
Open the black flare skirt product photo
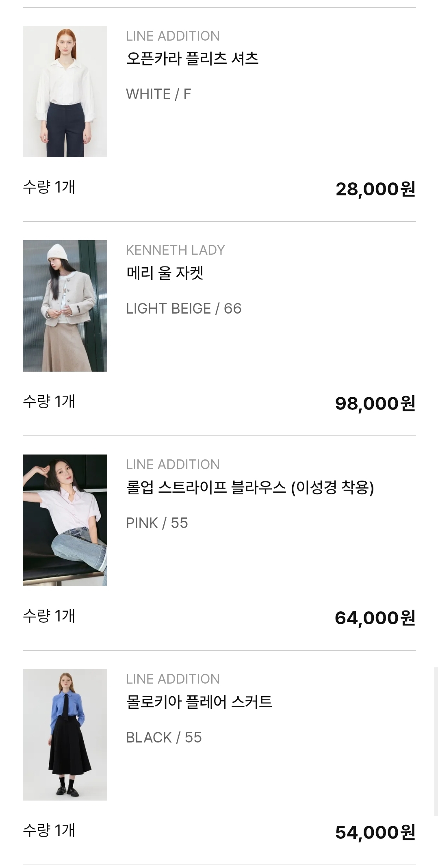(65, 734)
